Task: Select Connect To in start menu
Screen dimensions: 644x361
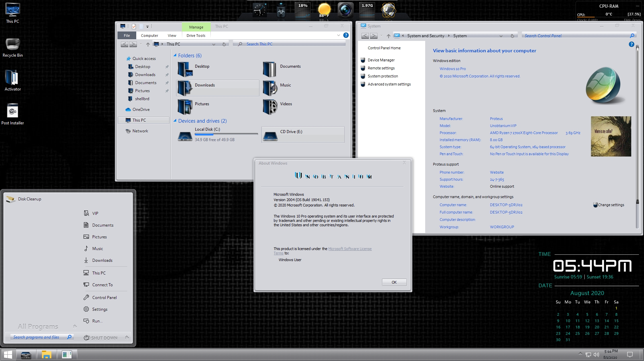Action: tap(102, 285)
